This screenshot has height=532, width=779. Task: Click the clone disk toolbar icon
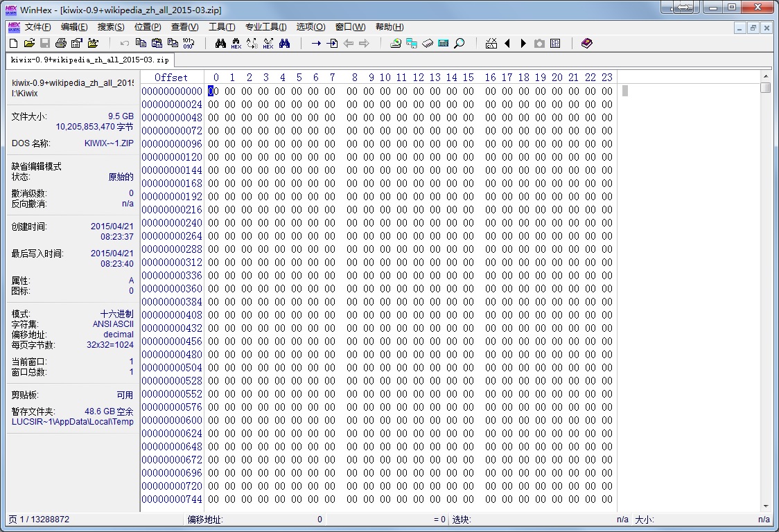412,44
